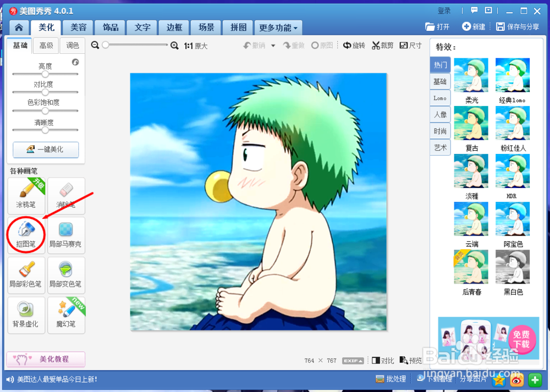Select the 基础 effects category
The image size is (550, 392).
tap(440, 82)
